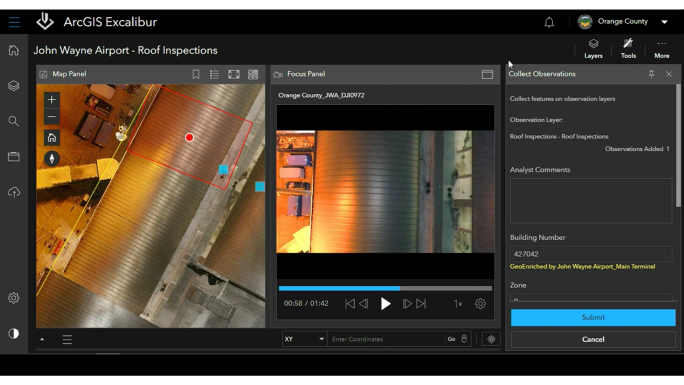Click the Collect Observations panel scrollbar
684x385 pixels.
pos(678,145)
